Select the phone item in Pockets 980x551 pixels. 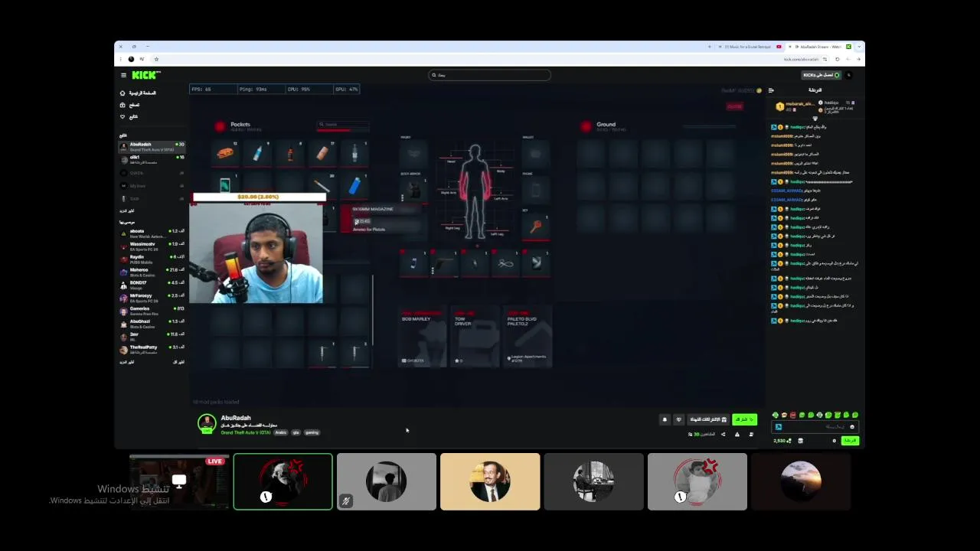coord(225,185)
